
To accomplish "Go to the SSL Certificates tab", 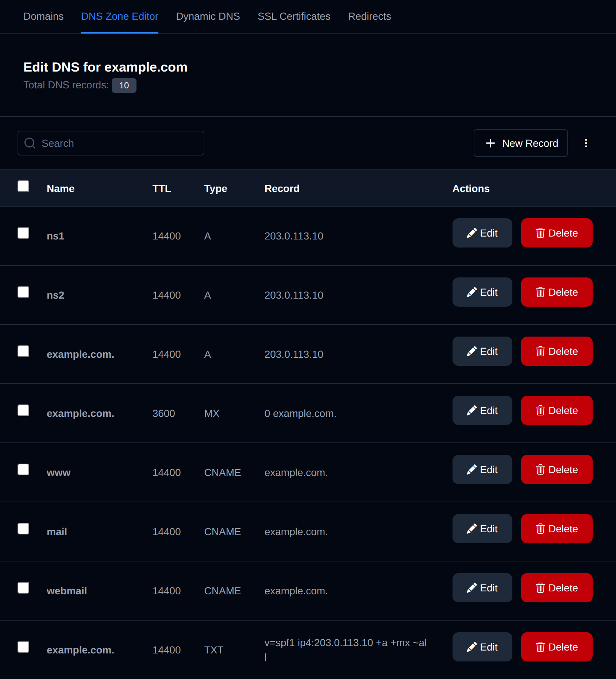I will [294, 16].
